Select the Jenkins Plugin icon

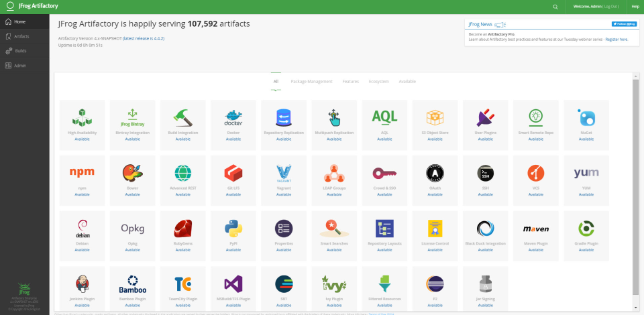point(82,283)
